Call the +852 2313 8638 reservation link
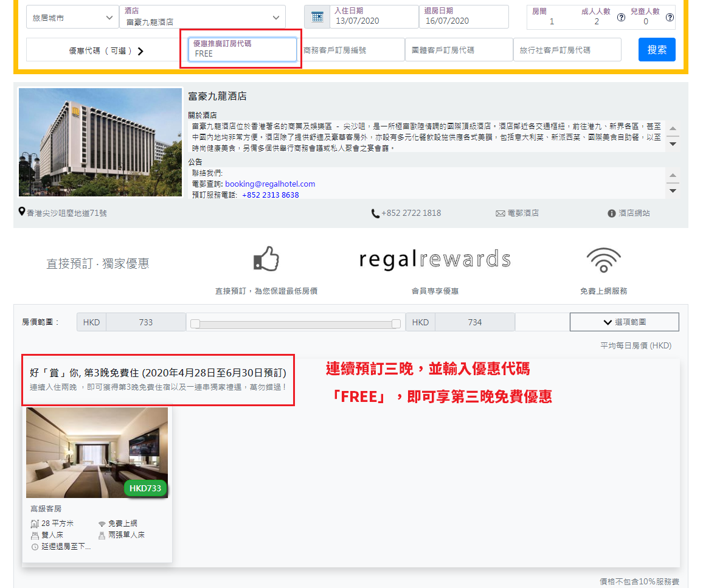The height and width of the screenshot is (588, 703). pos(271,195)
